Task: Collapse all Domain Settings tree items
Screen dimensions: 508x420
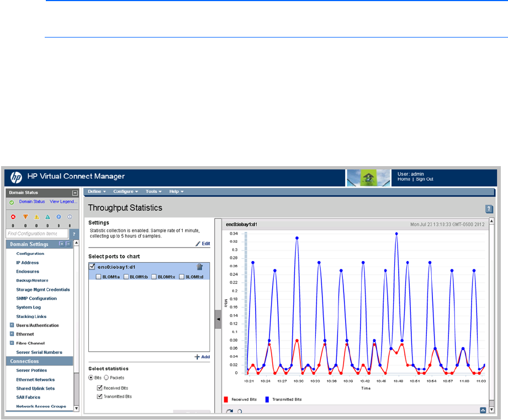Action: point(68,244)
